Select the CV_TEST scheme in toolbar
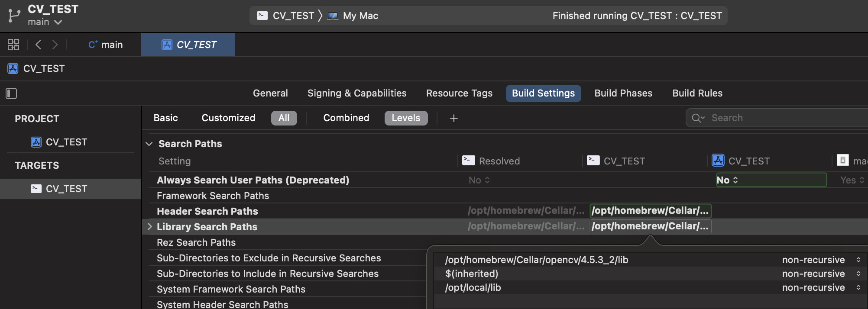The height and width of the screenshot is (309, 868). [286, 16]
